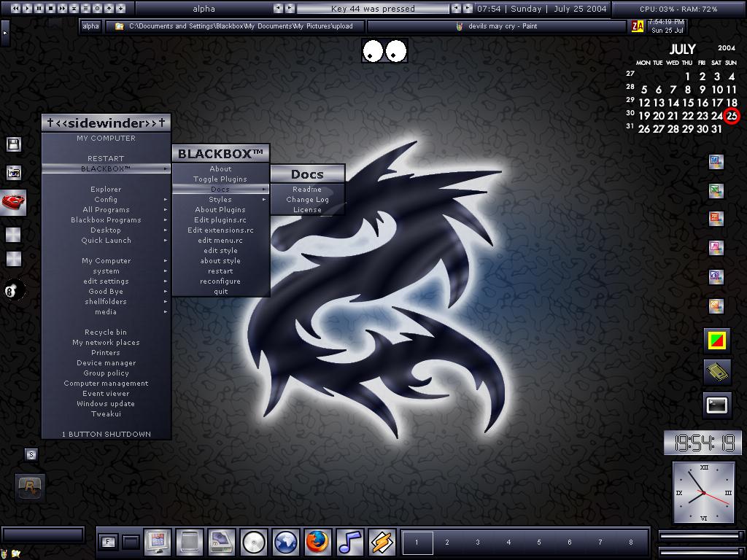Open the blue globe icon in dock
Viewport: 747px width, 560px height.
pos(285,542)
